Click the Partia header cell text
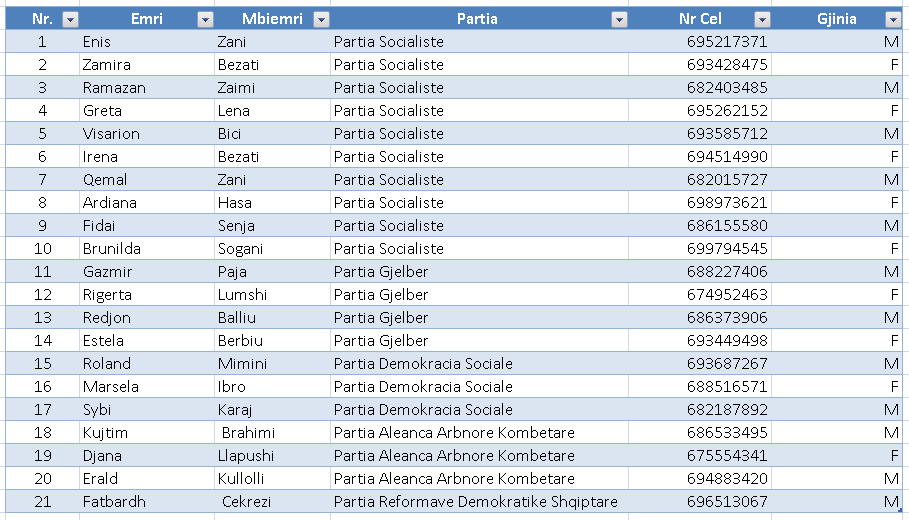Viewport: 909px width, 520px height. click(477, 19)
